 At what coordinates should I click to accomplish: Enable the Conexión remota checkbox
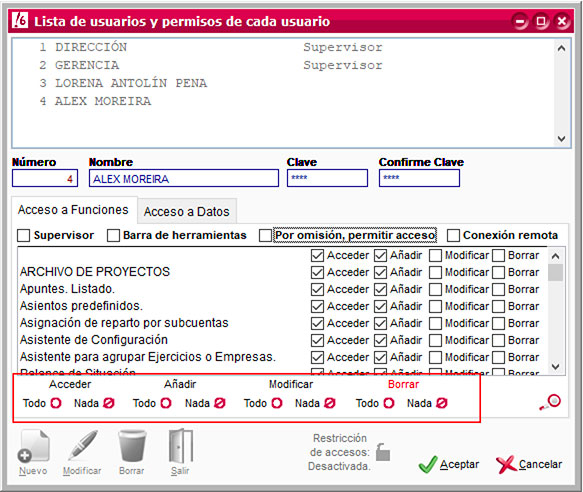point(453,235)
